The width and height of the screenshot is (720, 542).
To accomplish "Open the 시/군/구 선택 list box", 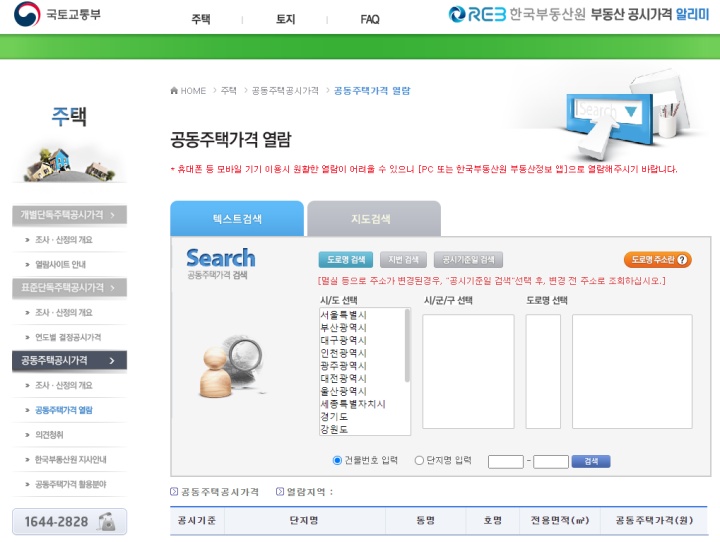I will [468, 372].
